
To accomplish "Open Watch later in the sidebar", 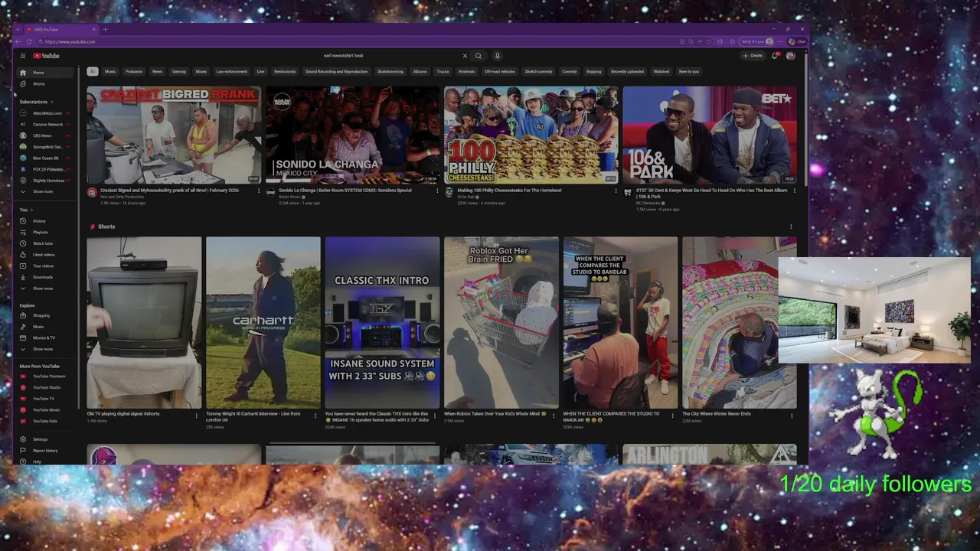I will (46, 243).
